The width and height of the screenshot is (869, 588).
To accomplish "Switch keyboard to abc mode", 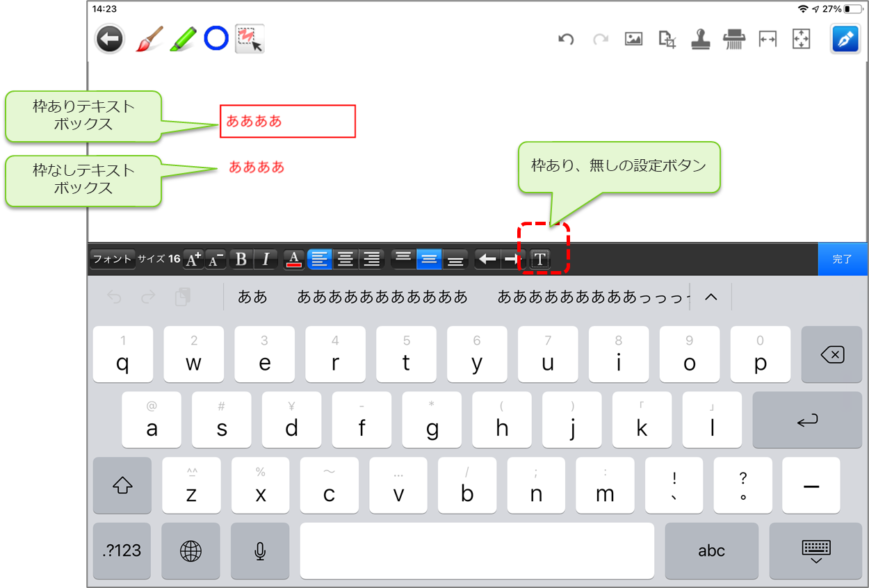I will pos(711,550).
